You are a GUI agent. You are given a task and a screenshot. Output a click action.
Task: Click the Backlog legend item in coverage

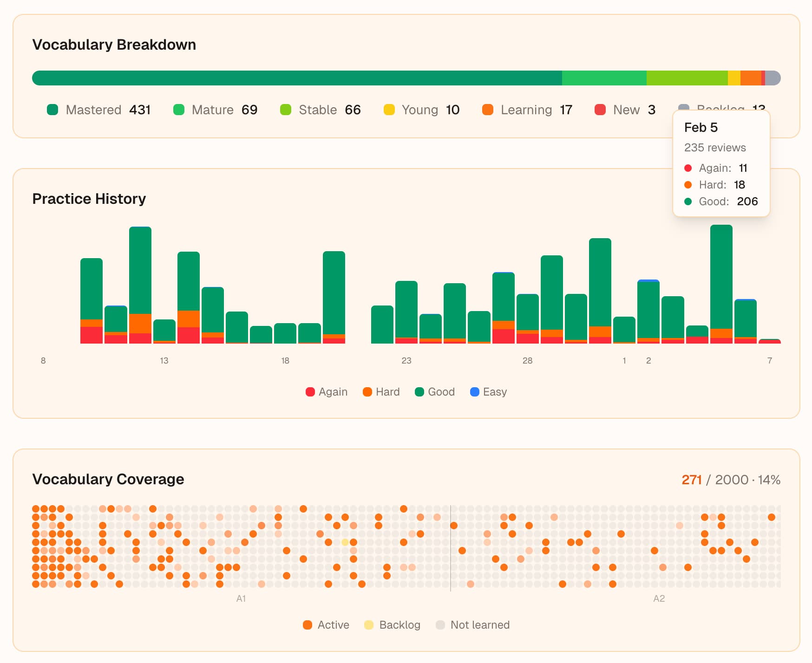[393, 625]
